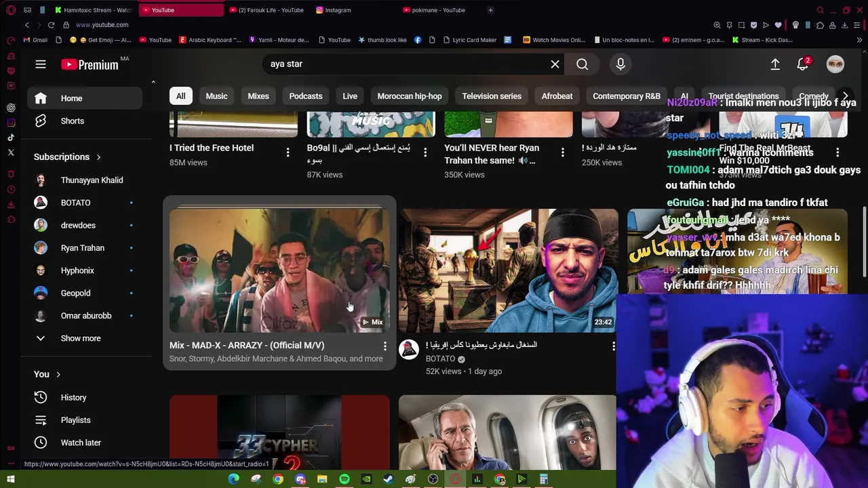Open options for I Tried the Free Hotel

coord(288,152)
